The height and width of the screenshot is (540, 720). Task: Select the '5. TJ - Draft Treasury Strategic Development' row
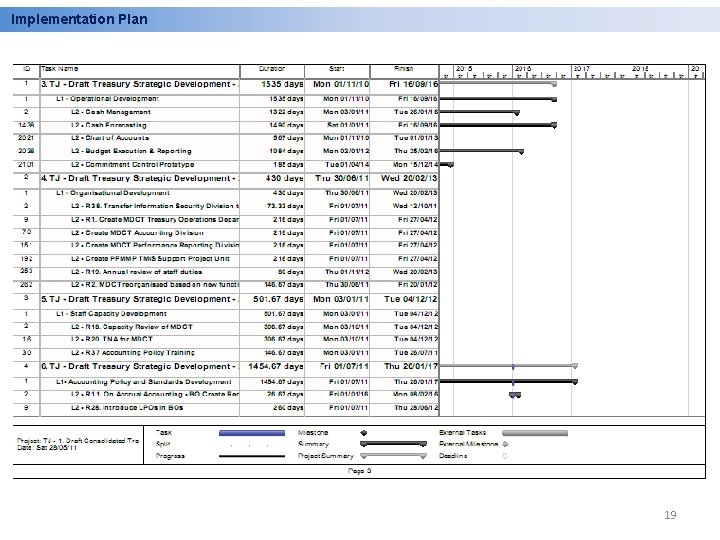(225, 299)
